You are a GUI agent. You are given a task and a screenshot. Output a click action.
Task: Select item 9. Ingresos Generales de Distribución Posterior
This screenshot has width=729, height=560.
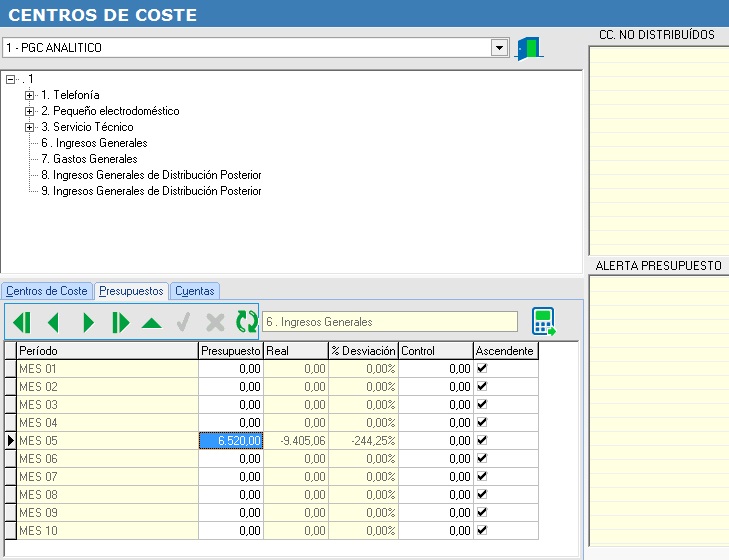(151, 191)
